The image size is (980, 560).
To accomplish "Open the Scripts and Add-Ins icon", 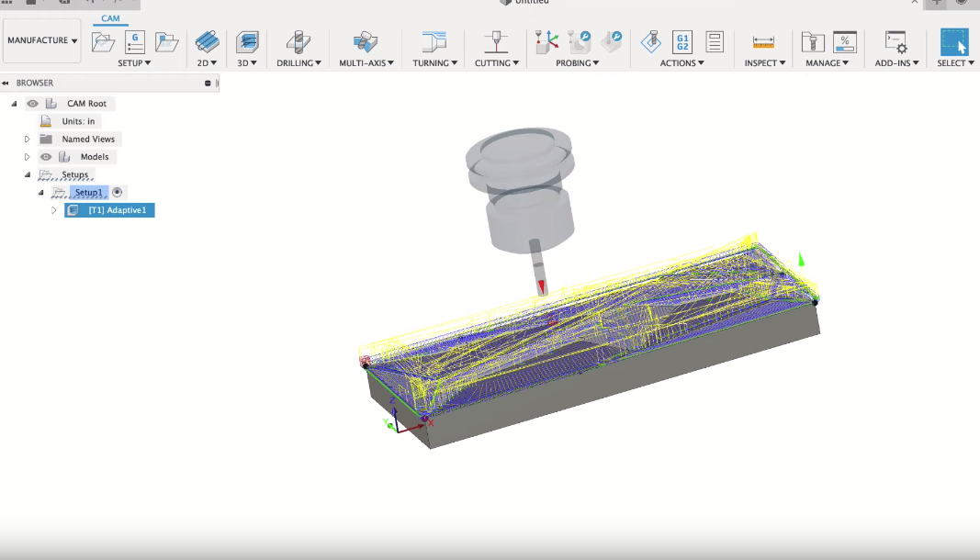I will pyautogui.click(x=896, y=40).
